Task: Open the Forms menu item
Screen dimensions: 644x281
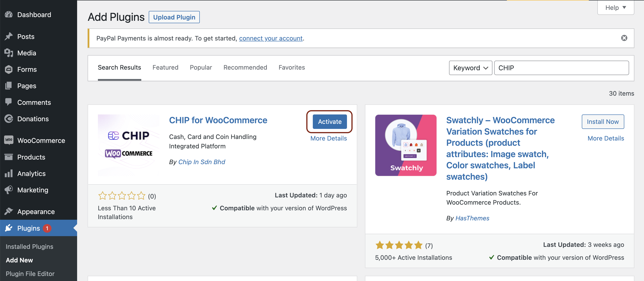Action: (39, 69)
